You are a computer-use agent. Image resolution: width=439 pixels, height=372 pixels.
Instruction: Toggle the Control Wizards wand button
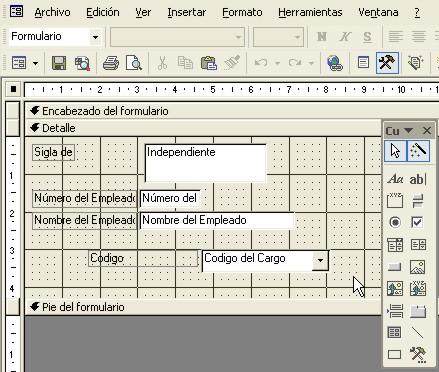coord(418,151)
